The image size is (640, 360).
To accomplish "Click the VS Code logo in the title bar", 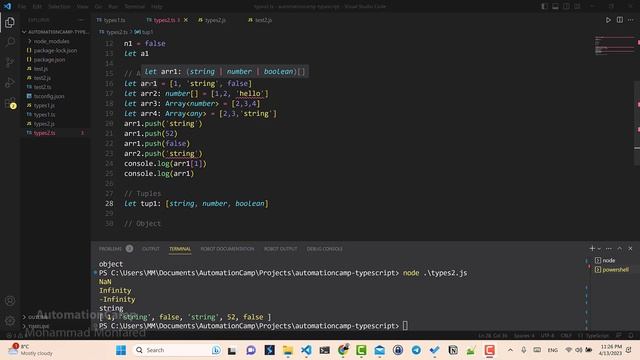I will pos(7,6).
